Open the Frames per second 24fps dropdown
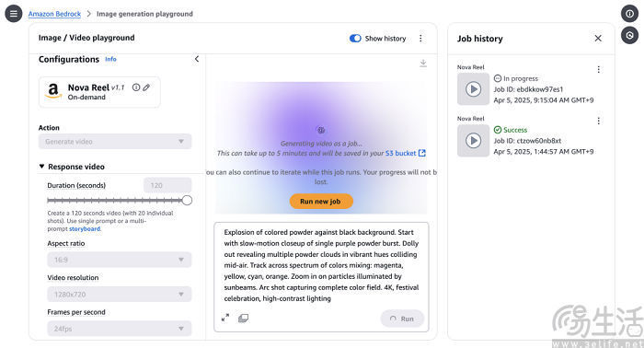The width and height of the screenshot is (644, 348). coord(119,329)
